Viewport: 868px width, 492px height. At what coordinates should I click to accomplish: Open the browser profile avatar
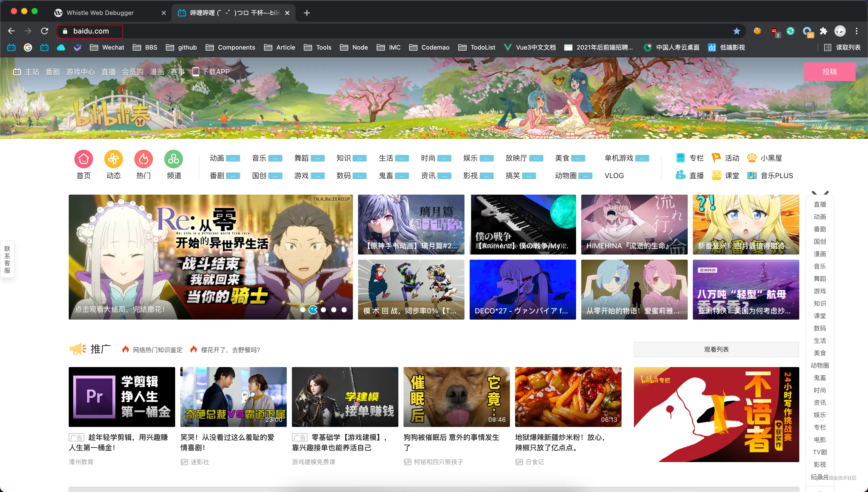840,31
